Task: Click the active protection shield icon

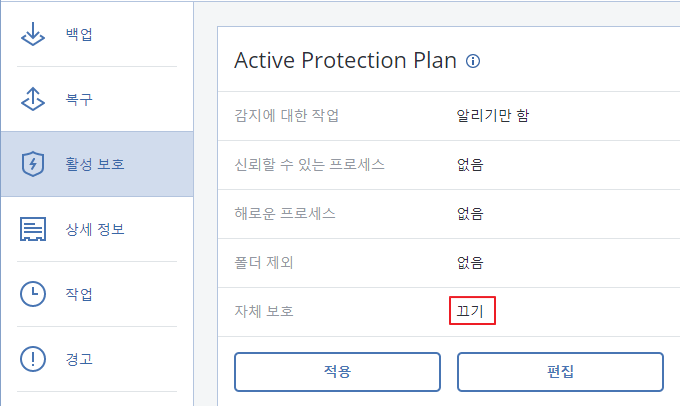Action: pyautogui.click(x=33, y=164)
